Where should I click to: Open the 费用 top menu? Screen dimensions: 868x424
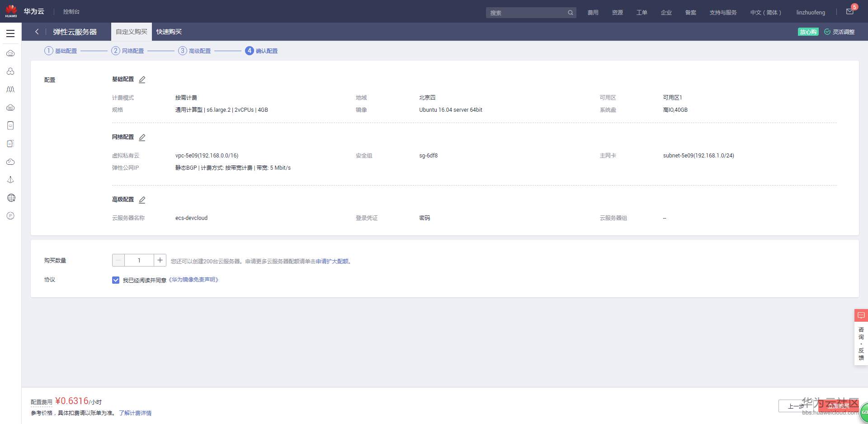point(593,13)
